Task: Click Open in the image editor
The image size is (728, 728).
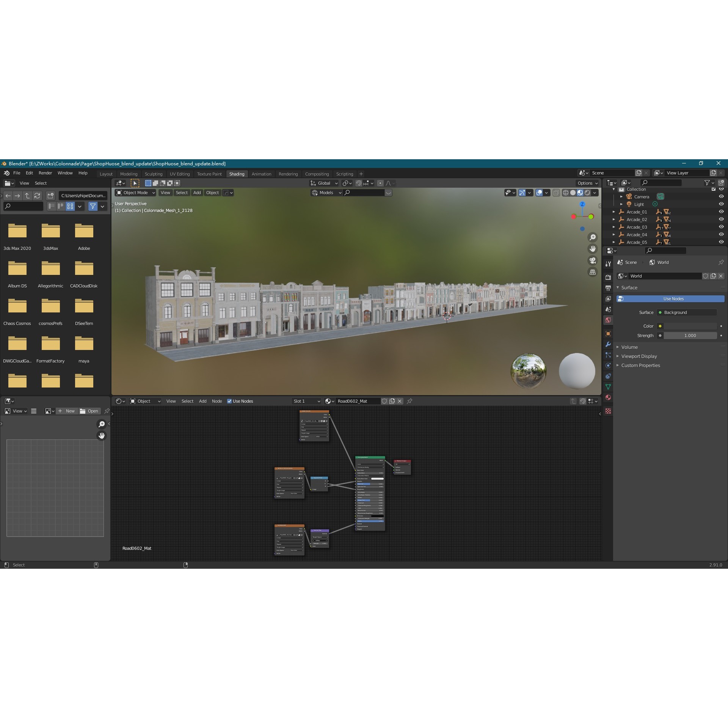Action: [89, 411]
